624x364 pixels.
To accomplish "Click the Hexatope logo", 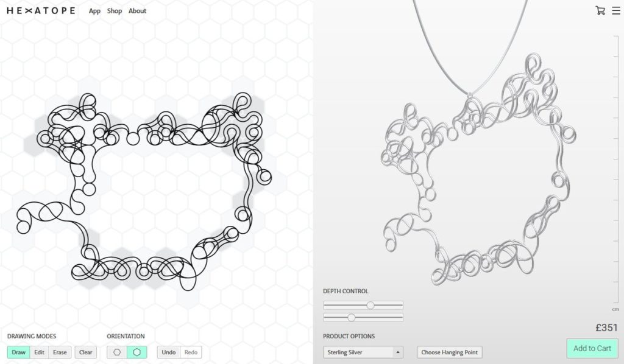I will 41,11.
